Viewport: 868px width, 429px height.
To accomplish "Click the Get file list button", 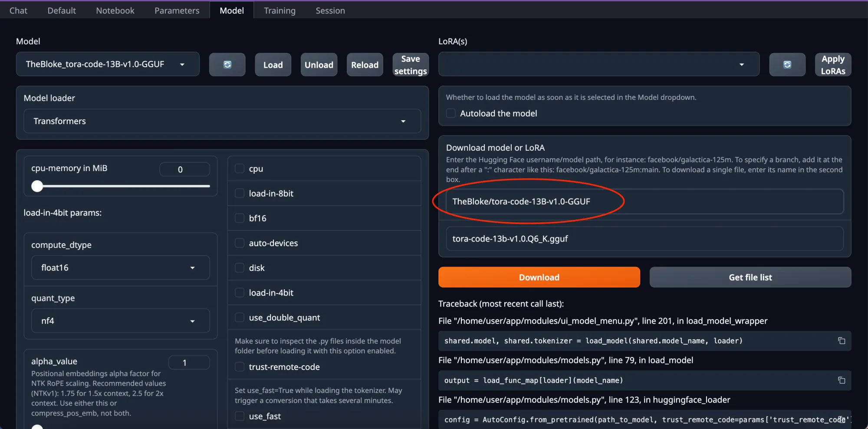I will click(750, 277).
